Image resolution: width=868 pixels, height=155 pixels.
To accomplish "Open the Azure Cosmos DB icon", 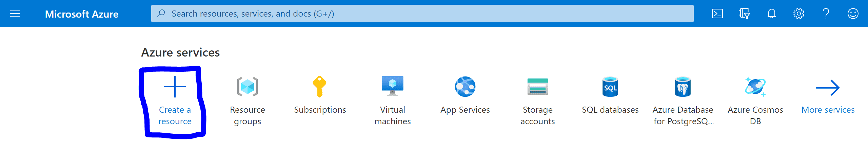I will click(x=755, y=87).
